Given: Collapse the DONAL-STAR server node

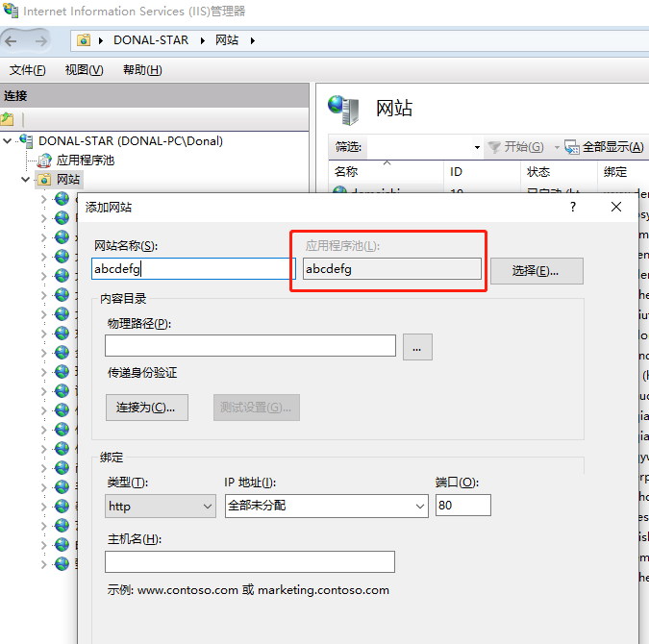Looking at the screenshot, I should click(x=8, y=141).
